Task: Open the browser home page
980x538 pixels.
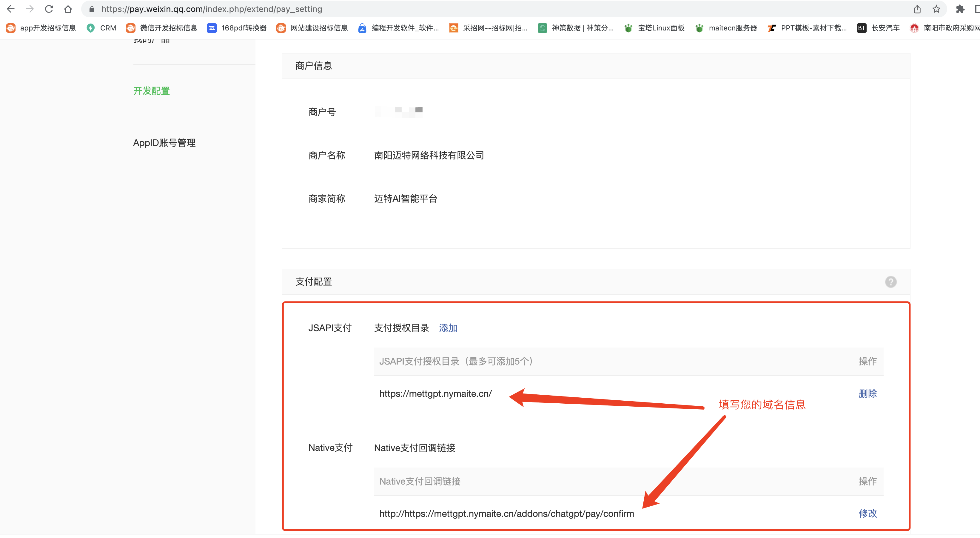Action: tap(68, 9)
